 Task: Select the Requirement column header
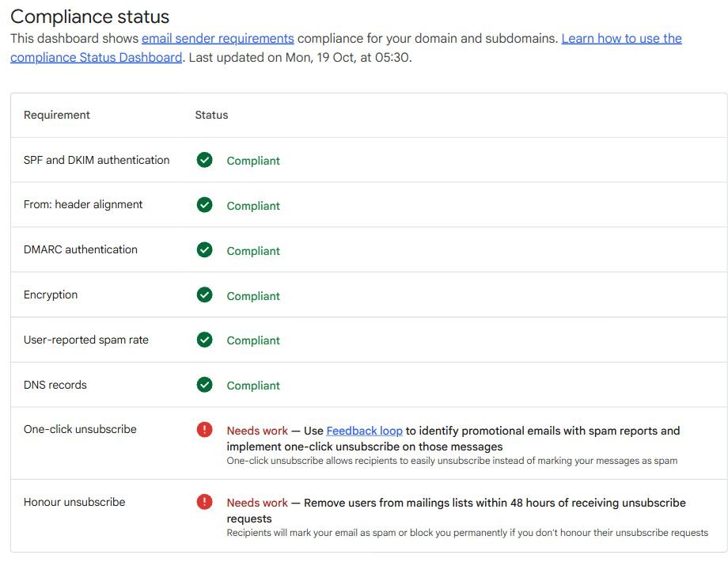pos(57,115)
